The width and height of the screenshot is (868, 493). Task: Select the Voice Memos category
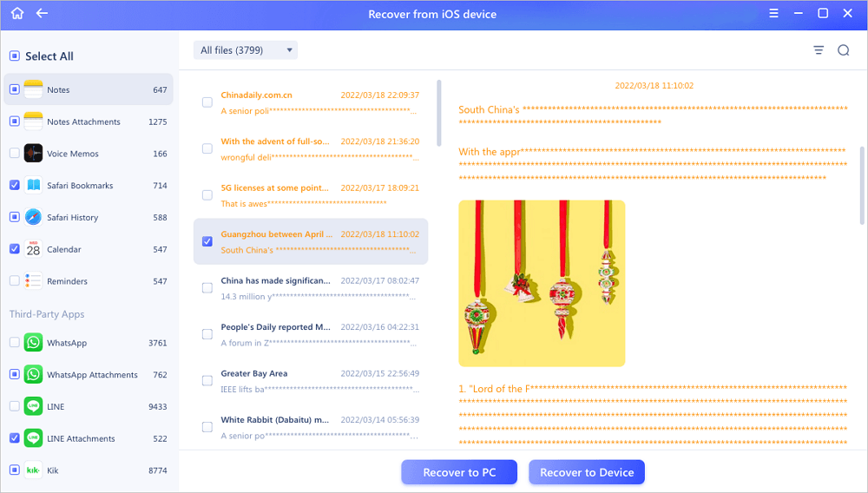[89, 154]
